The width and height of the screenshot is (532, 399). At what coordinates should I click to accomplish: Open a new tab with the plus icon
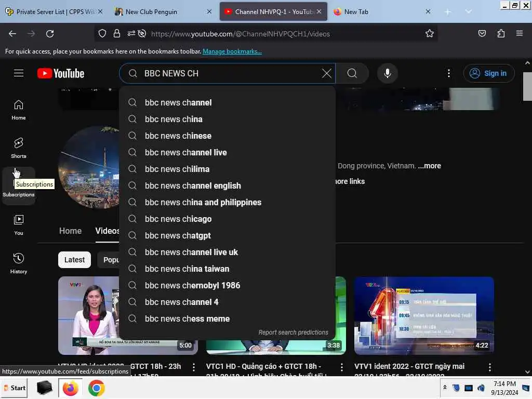coord(447,12)
